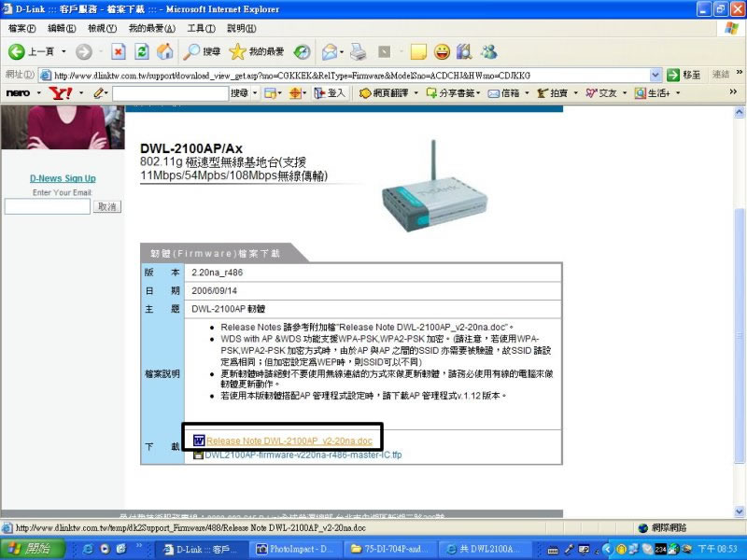
Task: Open 生活+ on Yahoo toolbar
Action: tap(652, 92)
